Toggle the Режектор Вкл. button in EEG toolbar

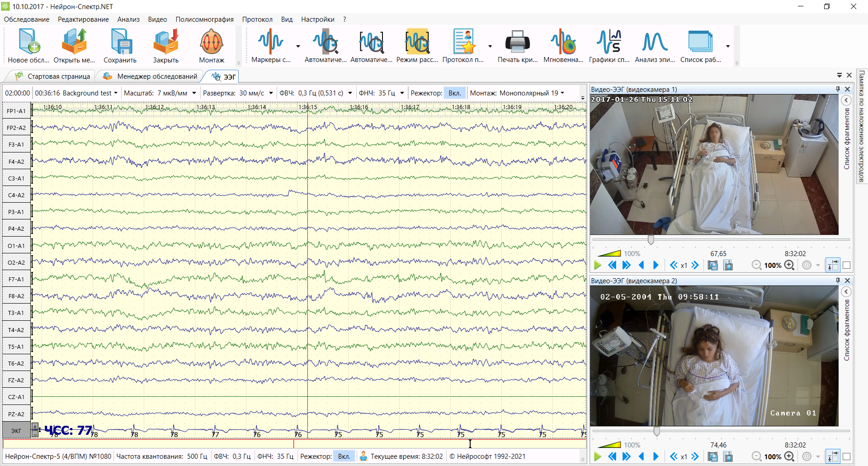pyautogui.click(x=454, y=93)
